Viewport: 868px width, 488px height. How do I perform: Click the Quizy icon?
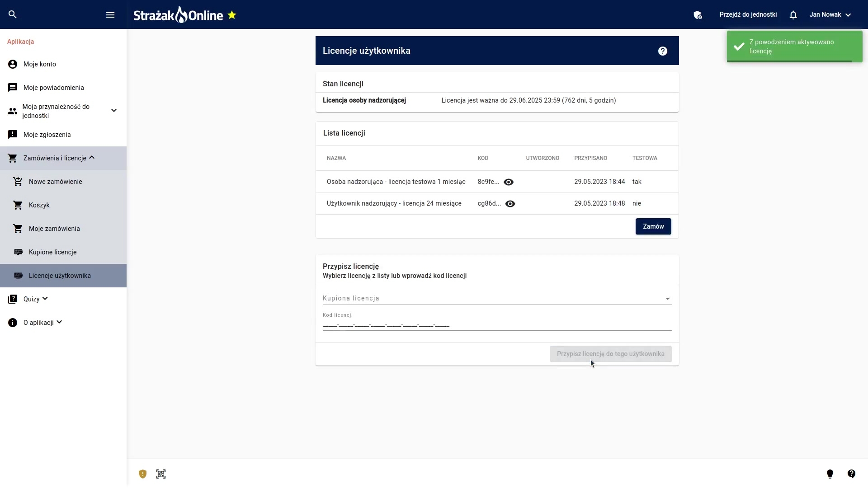pos(13,299)
